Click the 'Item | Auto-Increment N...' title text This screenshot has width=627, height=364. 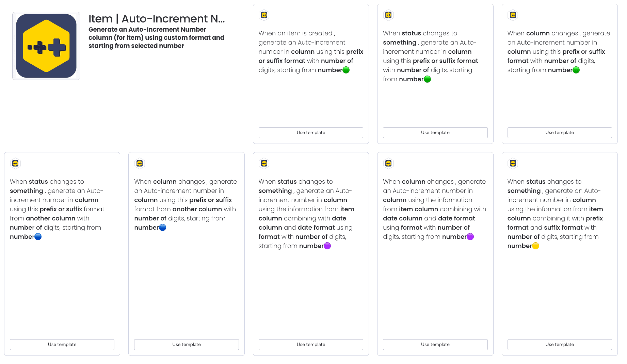coord(157,19)
